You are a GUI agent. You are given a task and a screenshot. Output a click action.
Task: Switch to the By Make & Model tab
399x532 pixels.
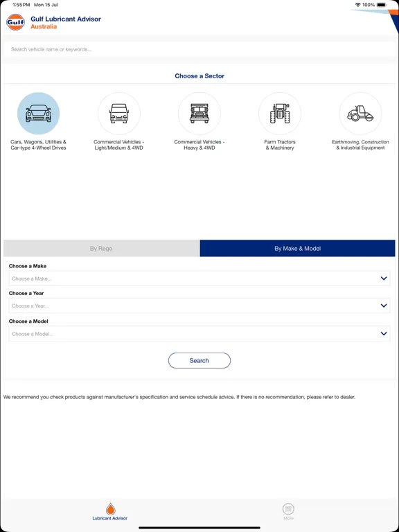298,249
